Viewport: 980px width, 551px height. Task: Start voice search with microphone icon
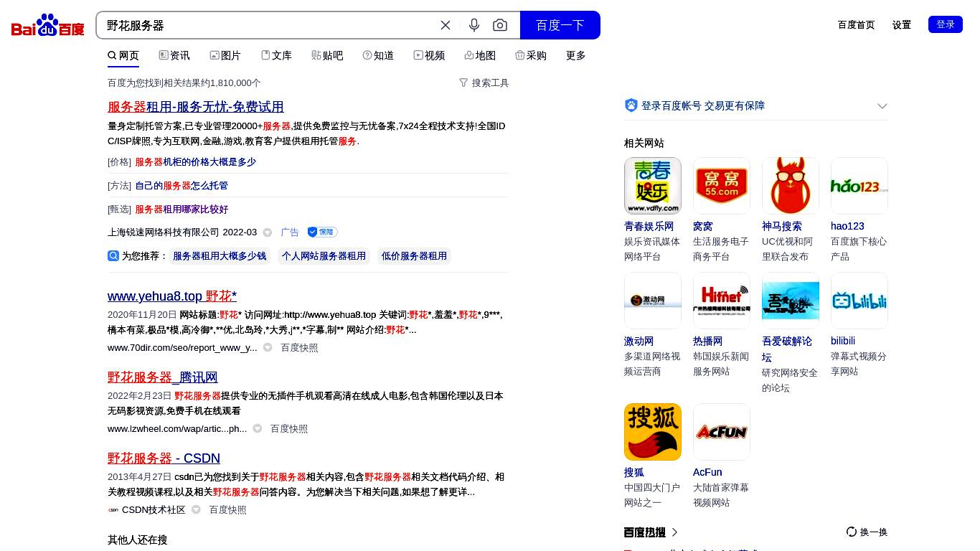point(474,25)
